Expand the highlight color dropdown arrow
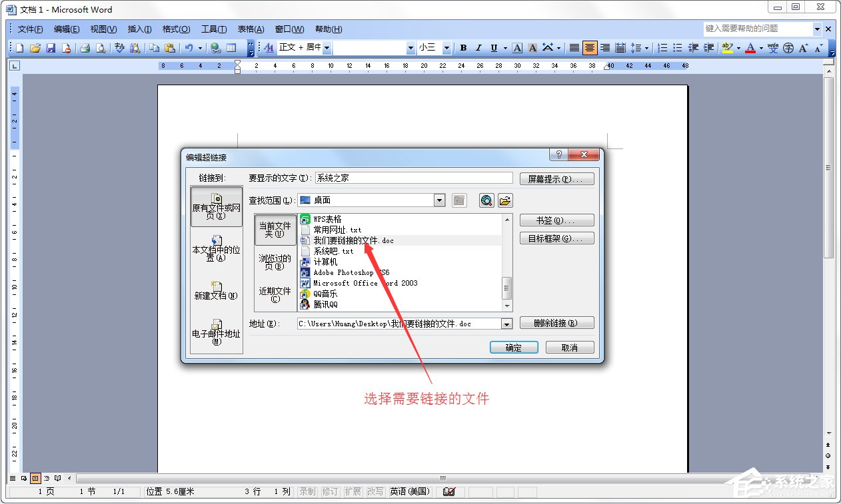The image size is (841, 504). coord(738,48)
